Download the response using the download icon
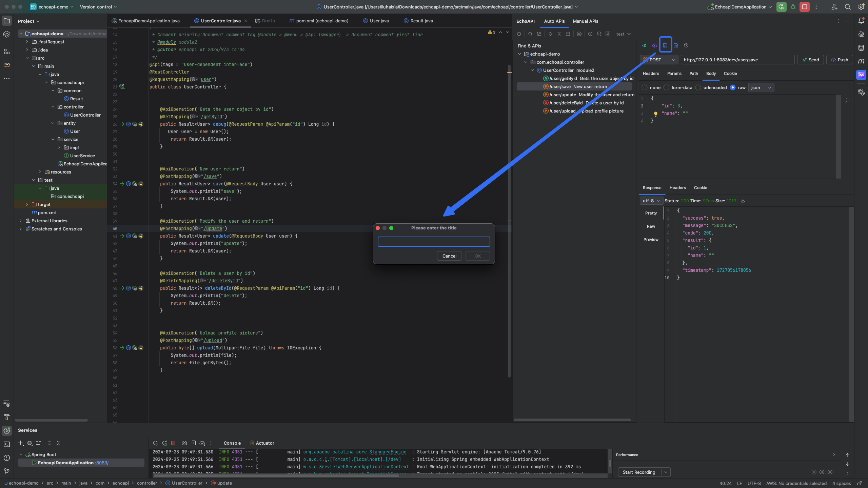The width and height of the screenshot is (868, 488). [x=743, y=201]
